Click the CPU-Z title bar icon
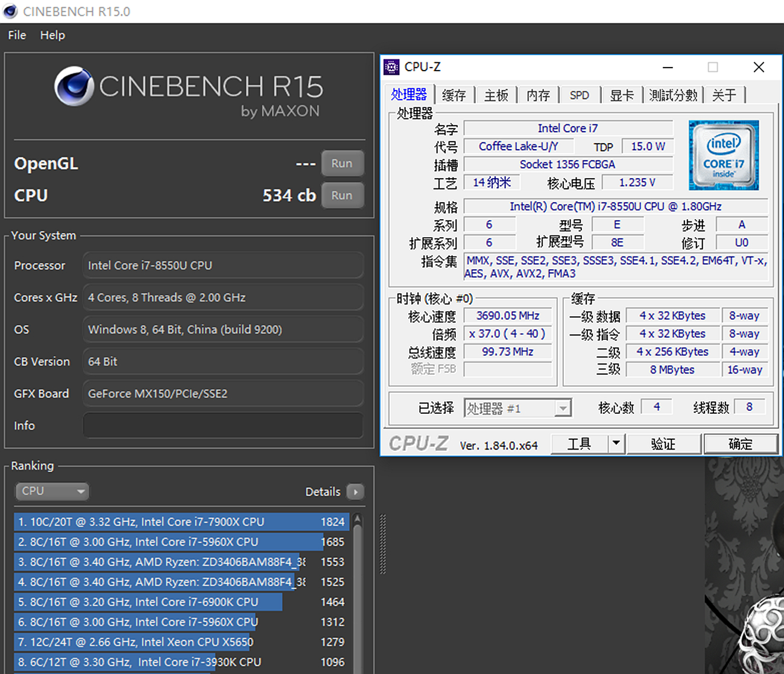Image resolution: width=784 pixels, height=674 pixels. (x=391, y=67)
